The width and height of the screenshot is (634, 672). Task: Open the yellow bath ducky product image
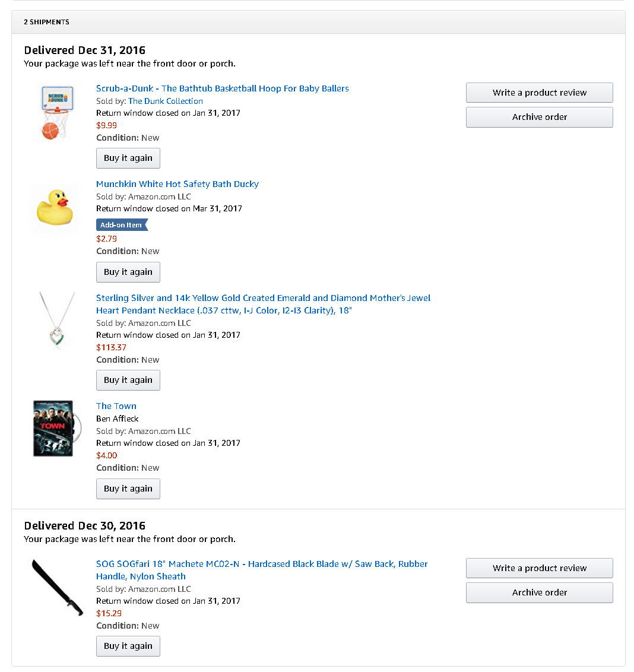click(55, 208)
